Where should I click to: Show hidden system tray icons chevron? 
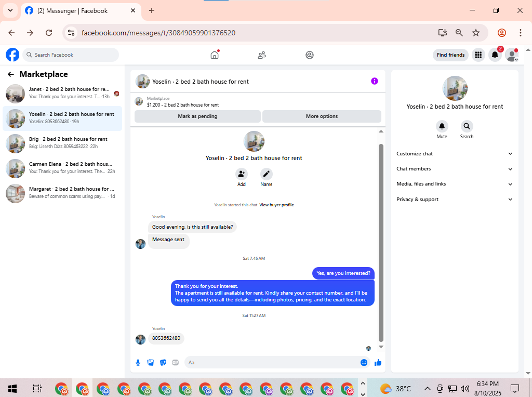pos(428,389)
